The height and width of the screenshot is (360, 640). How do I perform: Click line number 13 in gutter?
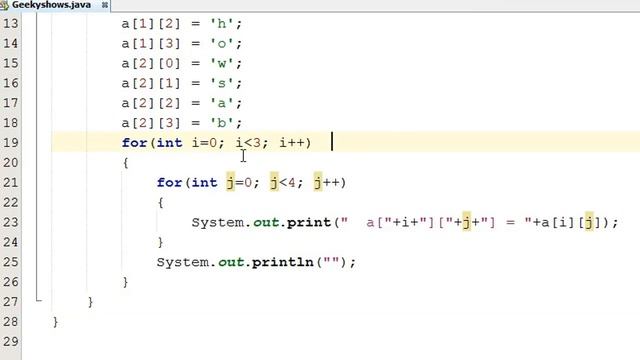coord(11,24)
